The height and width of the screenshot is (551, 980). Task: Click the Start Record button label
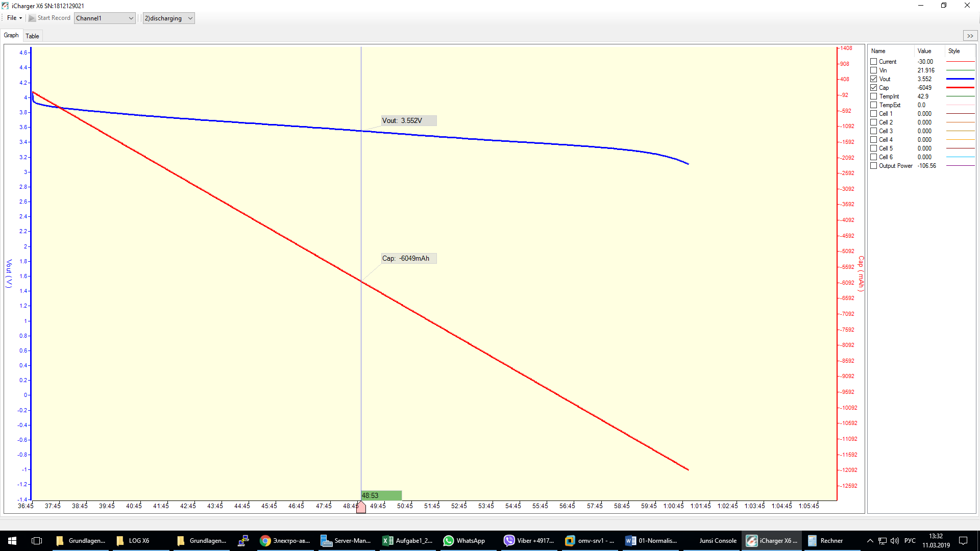click(x=54, y=18)
